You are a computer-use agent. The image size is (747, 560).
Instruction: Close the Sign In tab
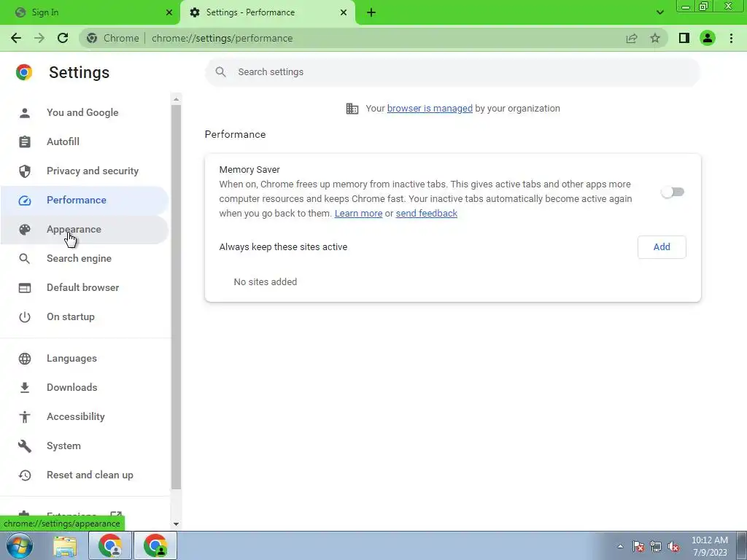tap(169, 12)
